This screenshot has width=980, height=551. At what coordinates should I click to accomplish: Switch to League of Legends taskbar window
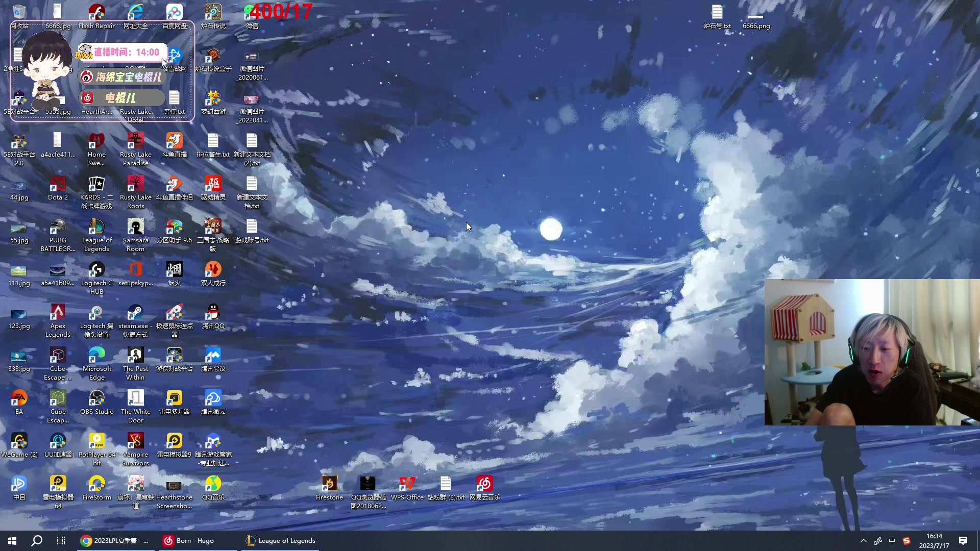click(280, 540)
